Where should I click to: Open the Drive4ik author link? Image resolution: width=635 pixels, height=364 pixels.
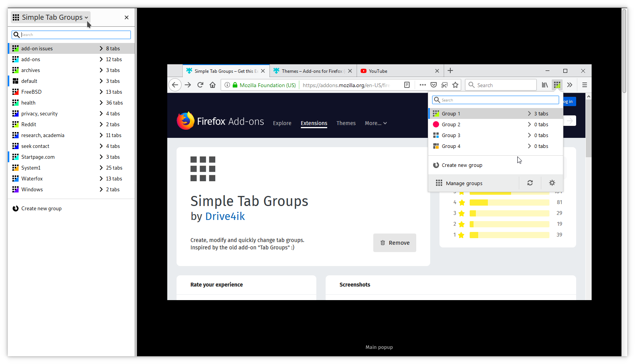[x=225, y=216]
